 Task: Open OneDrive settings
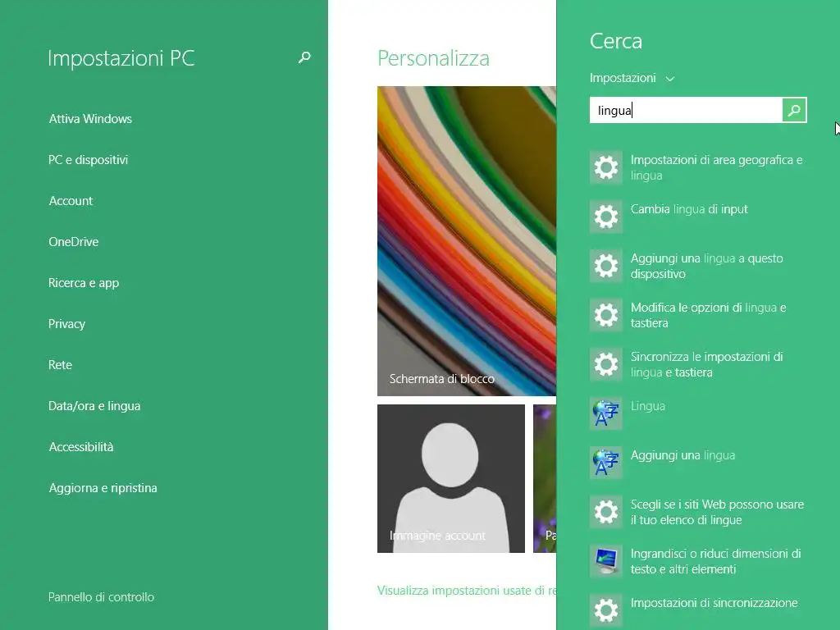pyautogui.click(x=73, y=242)
